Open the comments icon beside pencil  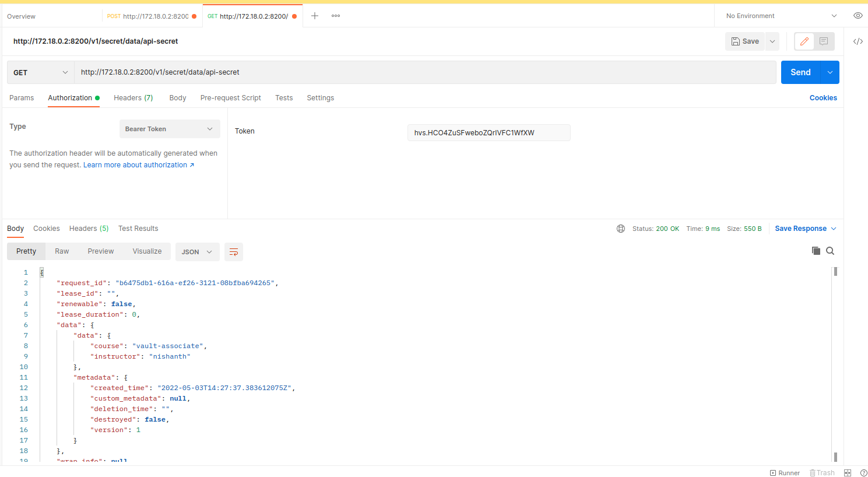(x=824, y=41)
